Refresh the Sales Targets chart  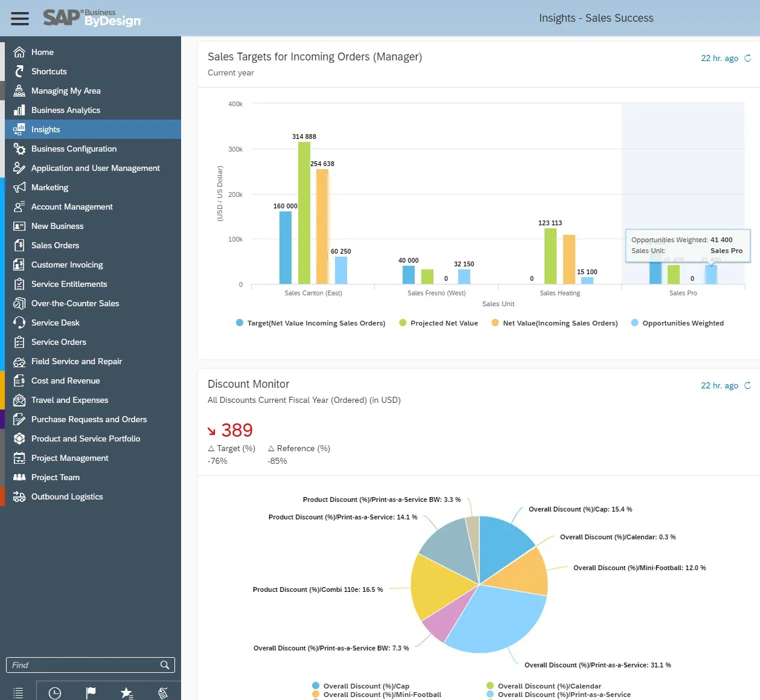tap(747, 59)
